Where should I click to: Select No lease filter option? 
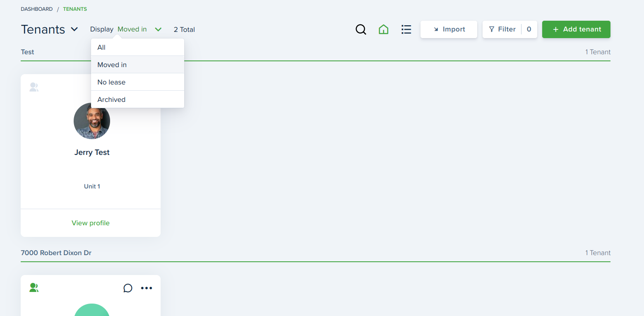point(137,82)
